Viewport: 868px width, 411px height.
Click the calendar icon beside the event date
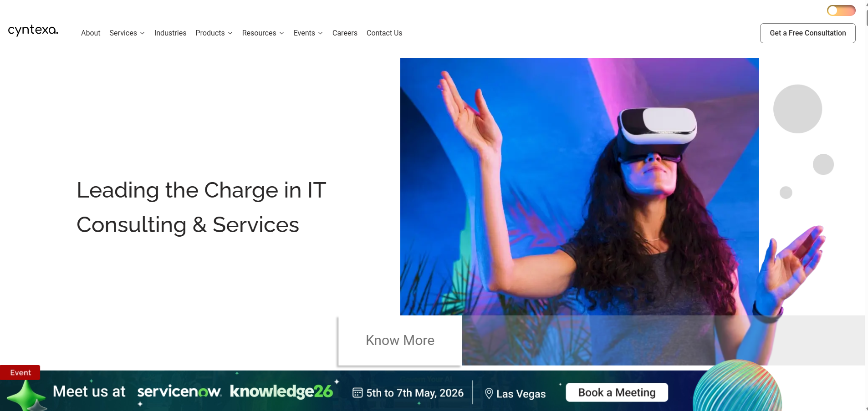pos(357,393)
